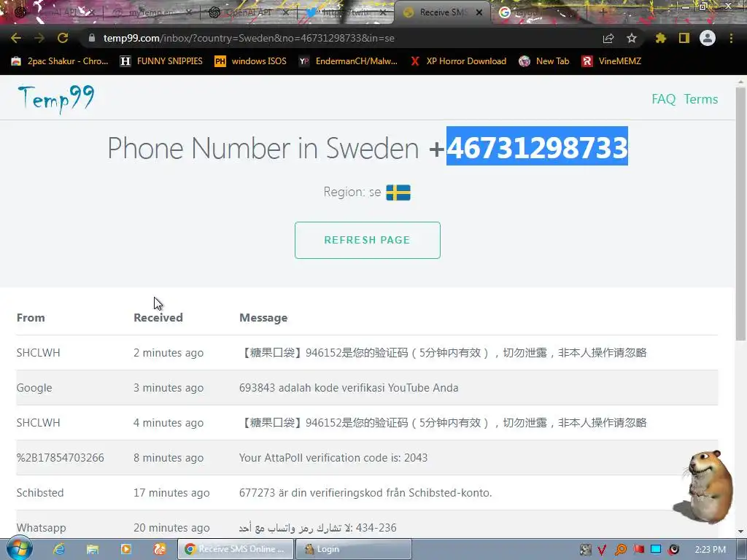Image resolution: width=747 pixels, height=560 pixels.
Task: Open the Chrome profile avatar
Action: pos(708,38)
